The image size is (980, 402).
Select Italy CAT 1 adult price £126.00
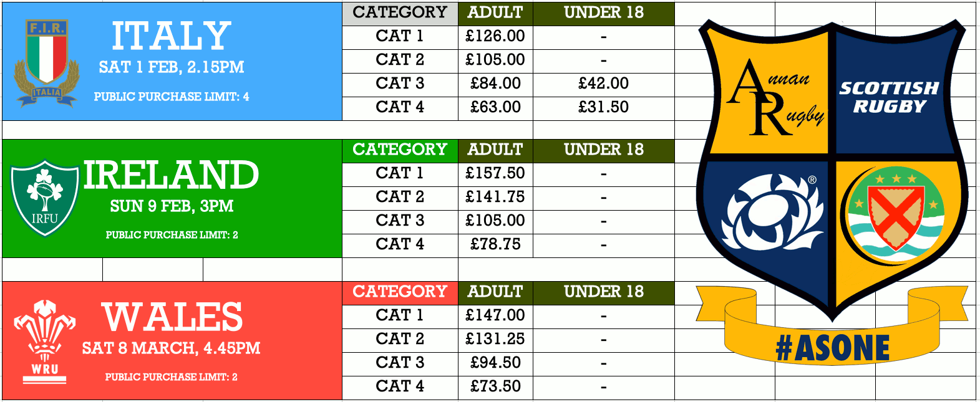(x=495, y=36)
